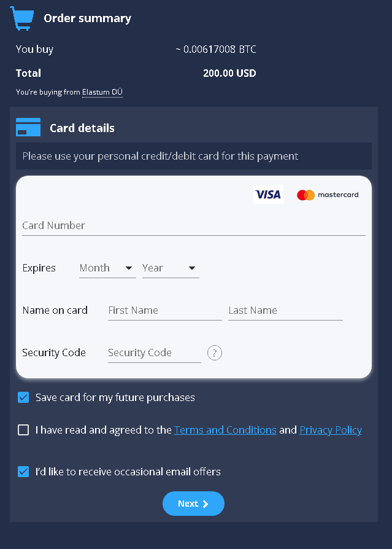Agree to Terms and Conditions checkbox
Image resolution: width=392 pixels, height=549 pixels.
click(x=23, y=430)
